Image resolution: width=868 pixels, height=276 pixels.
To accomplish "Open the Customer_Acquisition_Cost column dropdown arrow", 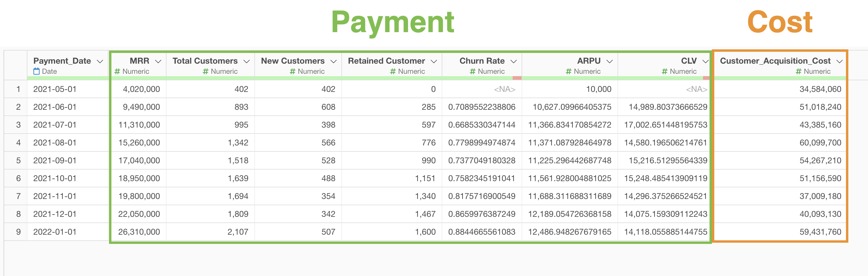I will 839,61.
